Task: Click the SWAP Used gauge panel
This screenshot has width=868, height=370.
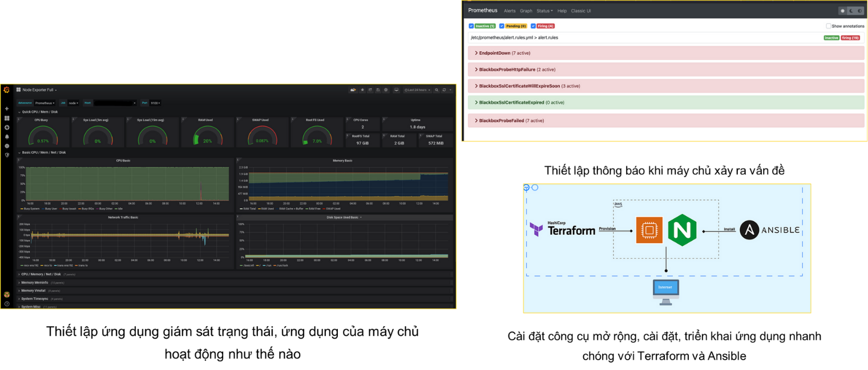Action: [x=262, y=133]
